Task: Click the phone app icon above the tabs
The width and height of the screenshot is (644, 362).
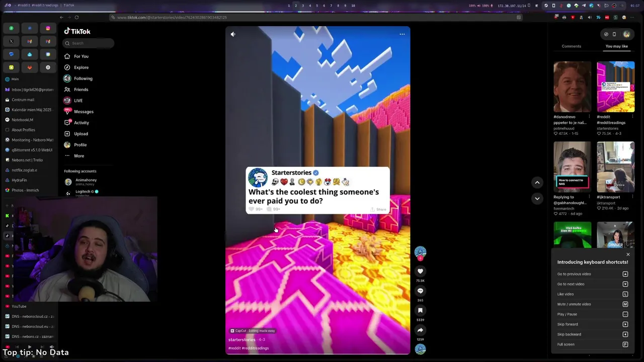Action: [614, 34]
